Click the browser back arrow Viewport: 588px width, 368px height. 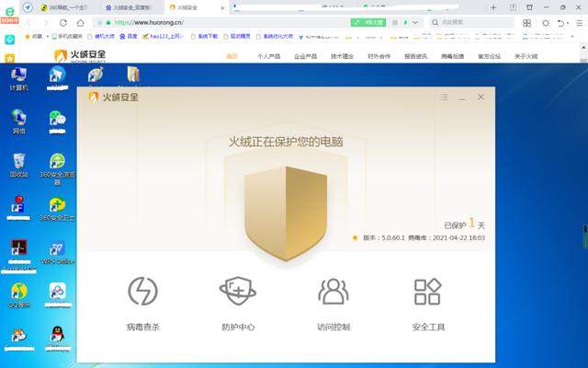(28, 22)
